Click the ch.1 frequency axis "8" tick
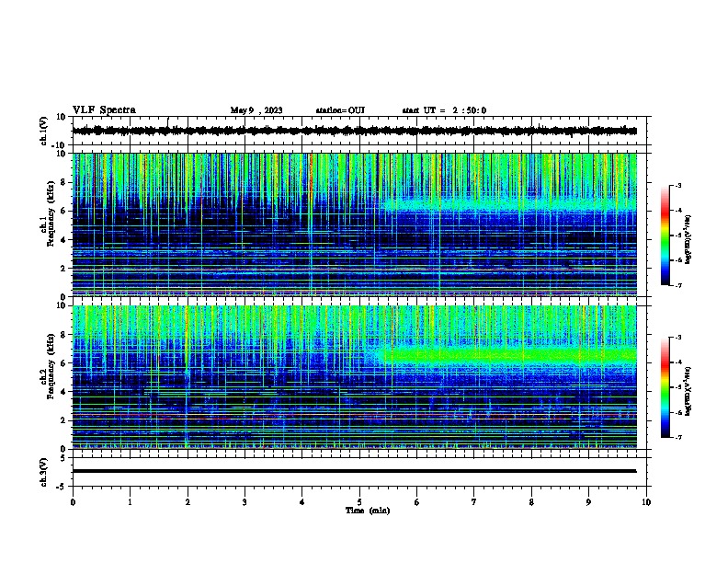 (64, 182)
